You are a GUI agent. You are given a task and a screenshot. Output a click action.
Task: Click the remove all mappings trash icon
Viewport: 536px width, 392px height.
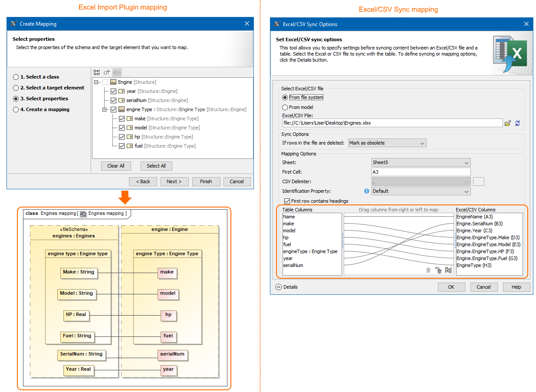438,270
